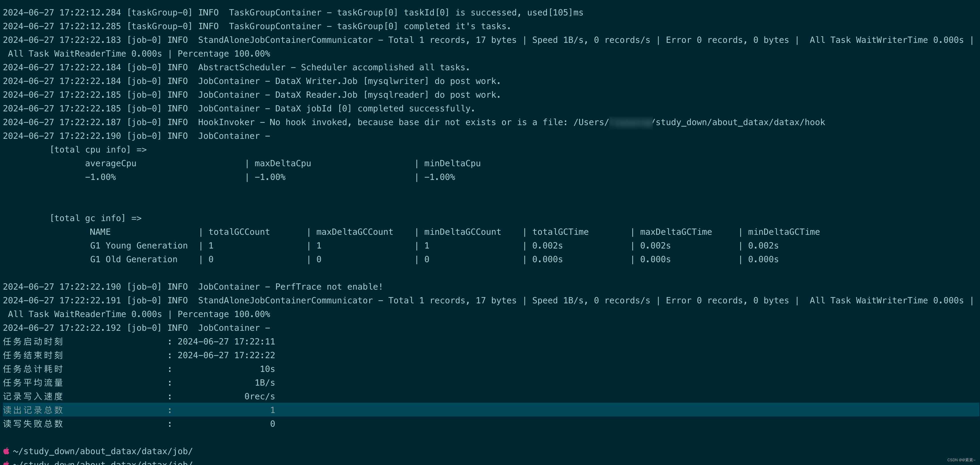Screen dimensions: 980x465
Task: Click 'taskId[0] is successed, used[105]ms' text
Action: [x=493, y=13]
